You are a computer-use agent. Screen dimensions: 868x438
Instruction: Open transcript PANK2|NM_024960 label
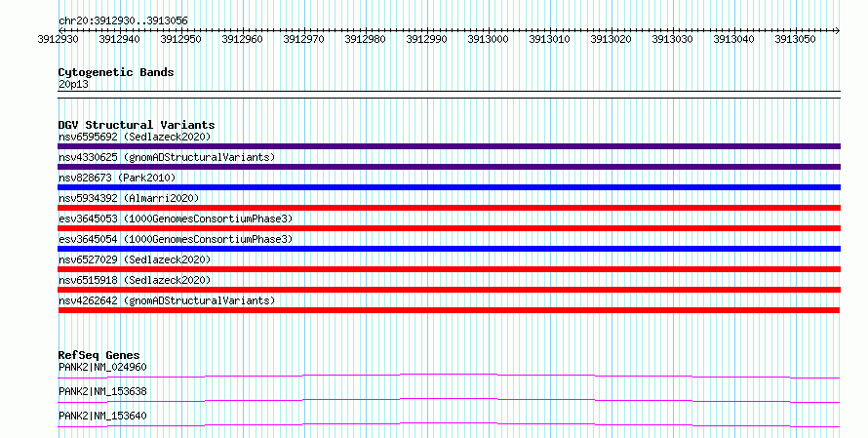[102, 367]
